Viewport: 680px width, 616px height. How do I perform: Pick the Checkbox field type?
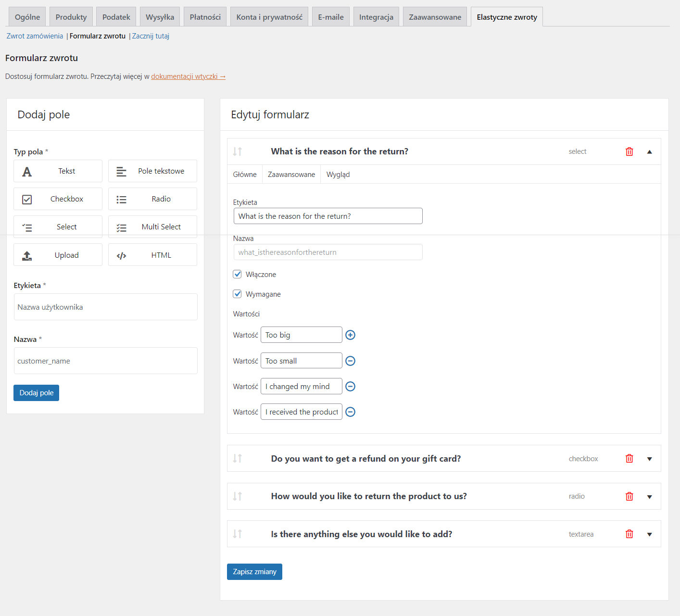[x=58, y=199]
